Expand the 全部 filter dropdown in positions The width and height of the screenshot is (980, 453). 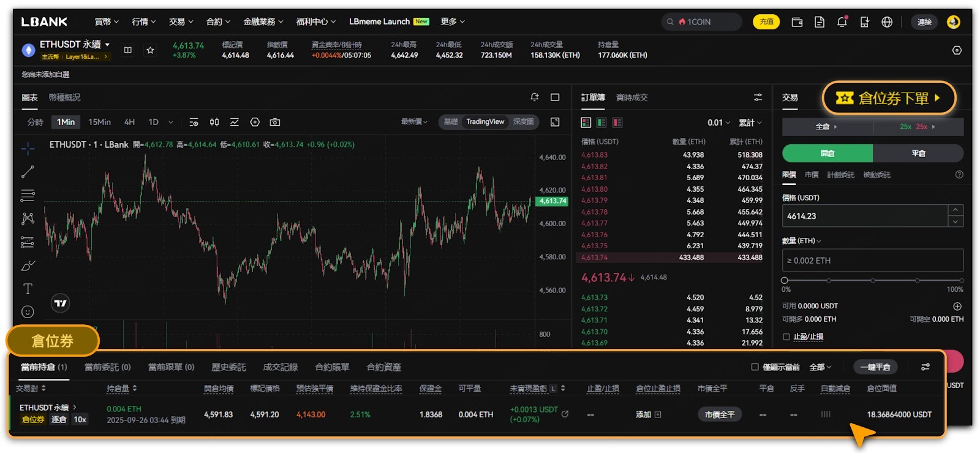(820, 367)
